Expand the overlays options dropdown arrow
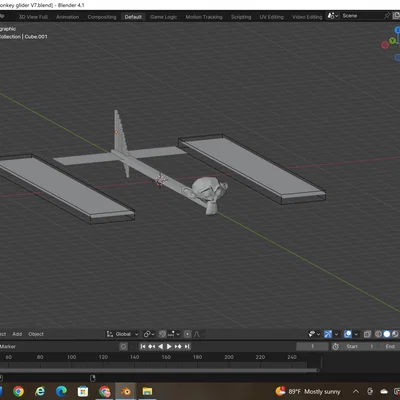Viewport: 400px width, 400px height. coord(356,334)
